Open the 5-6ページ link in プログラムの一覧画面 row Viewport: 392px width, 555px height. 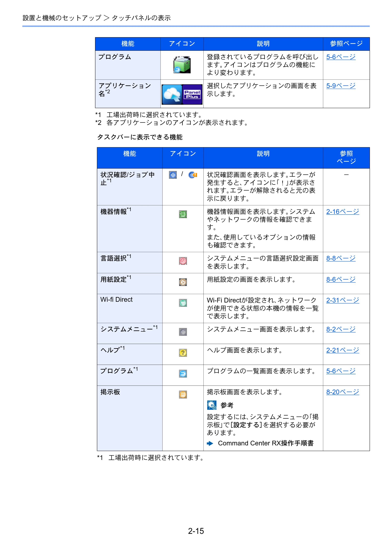tap(341, 371)
